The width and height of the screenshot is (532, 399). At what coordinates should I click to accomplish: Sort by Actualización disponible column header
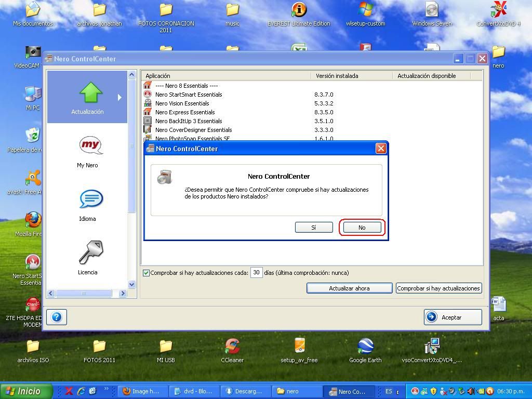(431, 76)
